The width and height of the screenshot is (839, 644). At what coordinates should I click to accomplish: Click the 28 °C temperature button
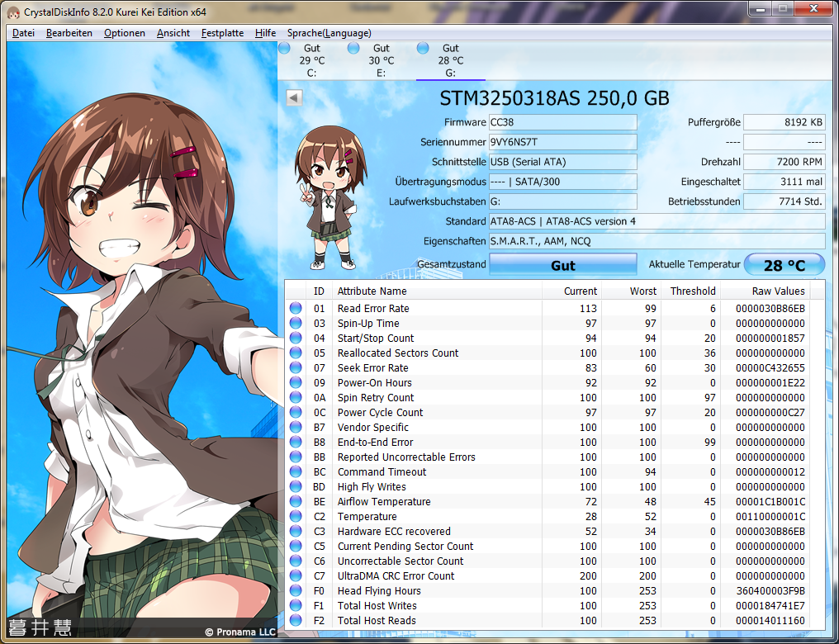point(784,265)
